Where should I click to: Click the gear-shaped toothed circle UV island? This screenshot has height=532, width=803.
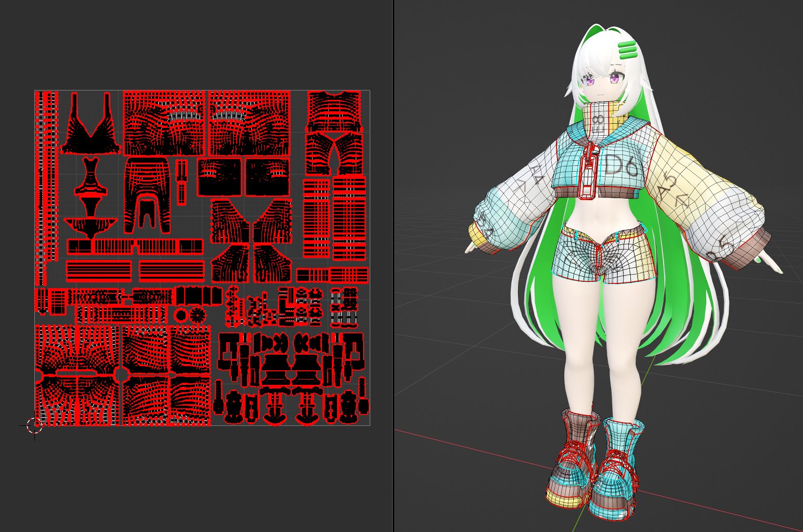[x=198, y=315]
